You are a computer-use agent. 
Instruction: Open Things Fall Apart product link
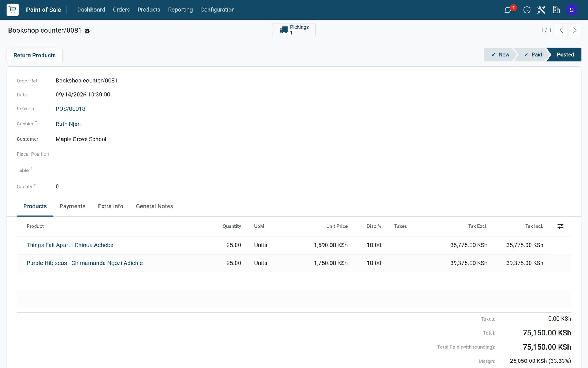click(x=70, y=245)
